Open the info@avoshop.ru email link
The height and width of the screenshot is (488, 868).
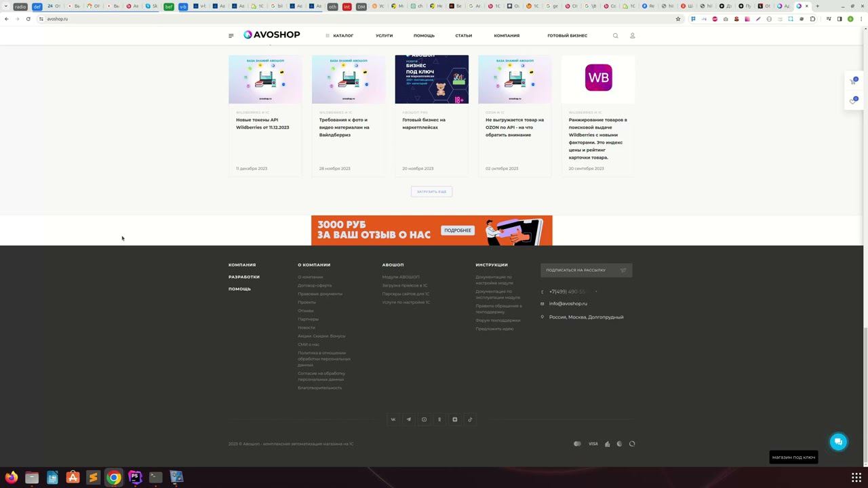click(x=568, y=304)
